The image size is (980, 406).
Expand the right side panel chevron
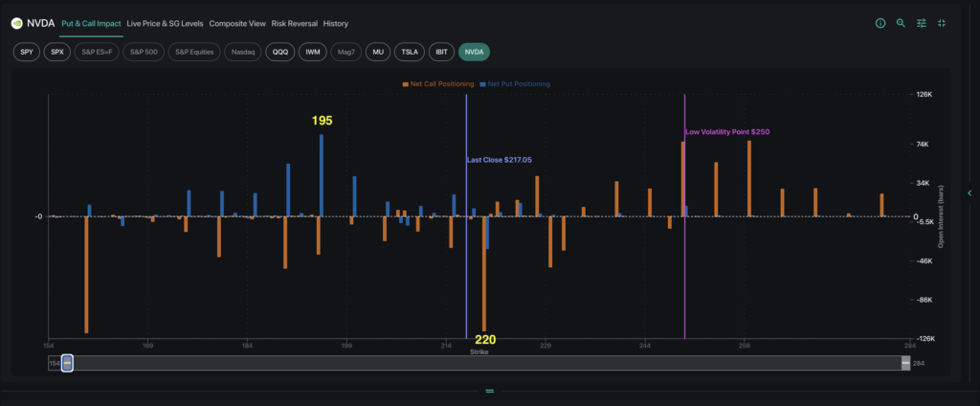970,192
